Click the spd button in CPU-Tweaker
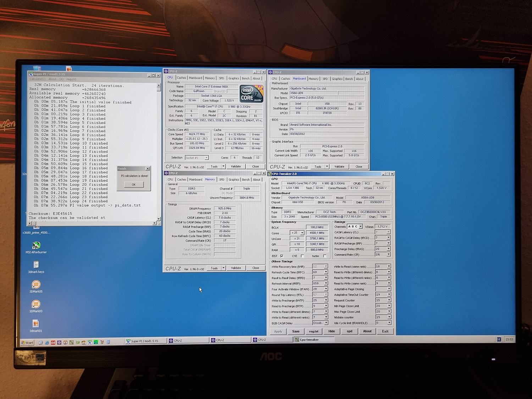Screen dimensions: 532x399 350,331
